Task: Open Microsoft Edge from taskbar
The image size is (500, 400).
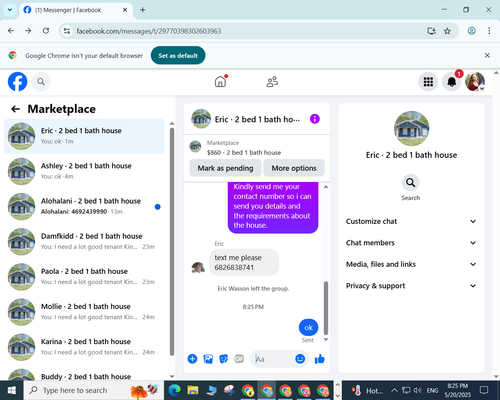Action: click(x=174, y=390)
